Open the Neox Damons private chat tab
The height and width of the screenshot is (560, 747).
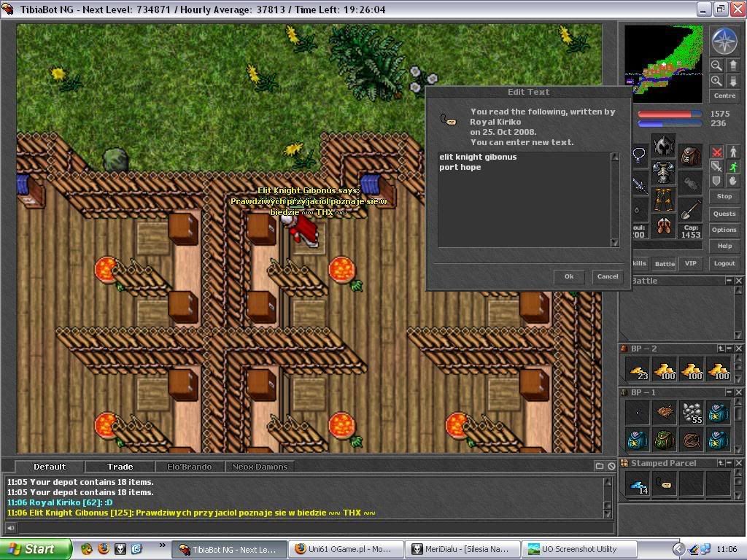tap(260, 467)
